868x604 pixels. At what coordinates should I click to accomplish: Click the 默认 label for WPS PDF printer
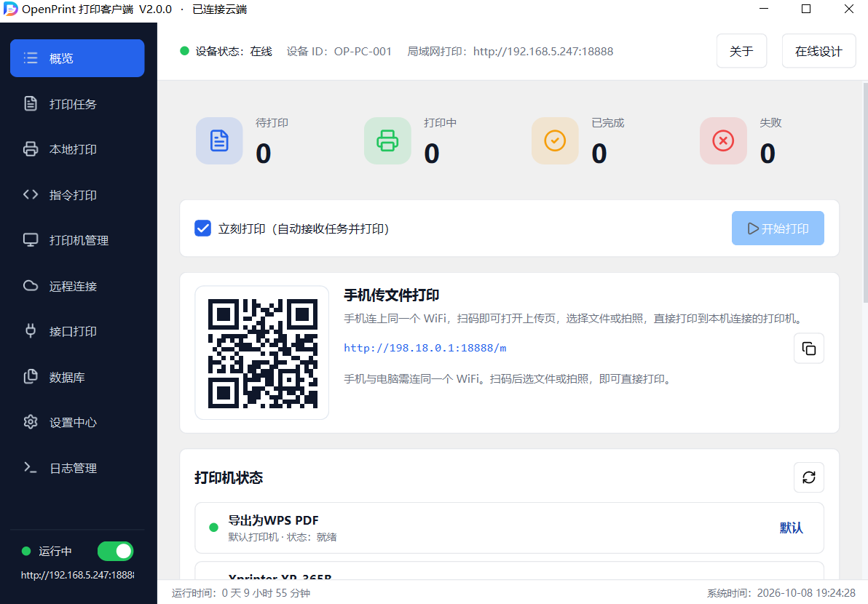click(x=792, y=528)
